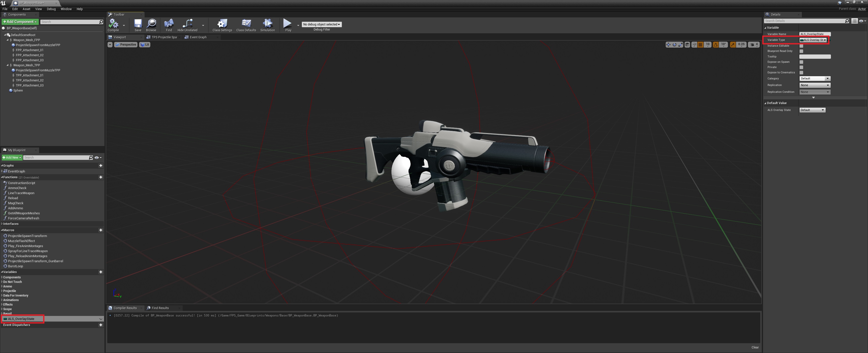Click the Compile toolbar icon
The height and width of the screenshot is (353, 868).
click(113, 25)
